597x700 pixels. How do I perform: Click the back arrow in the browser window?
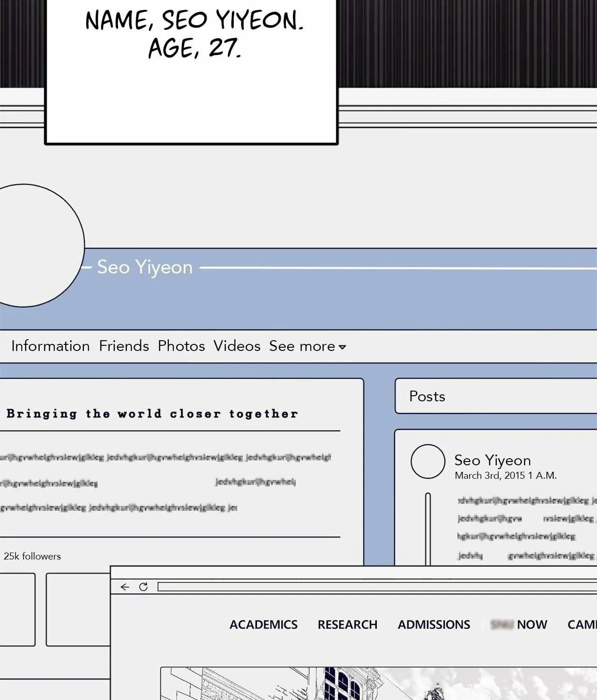(125, 587)
